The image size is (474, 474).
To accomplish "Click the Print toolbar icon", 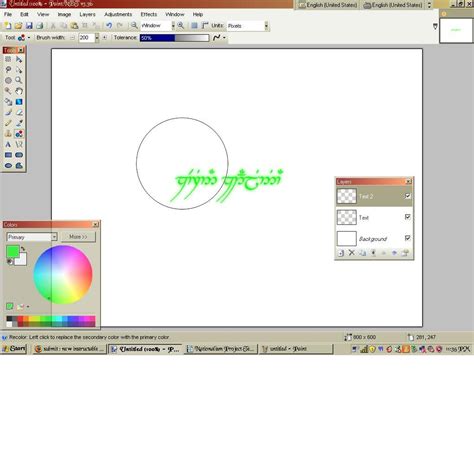I will pyautogui.click(x=40, y=26).
